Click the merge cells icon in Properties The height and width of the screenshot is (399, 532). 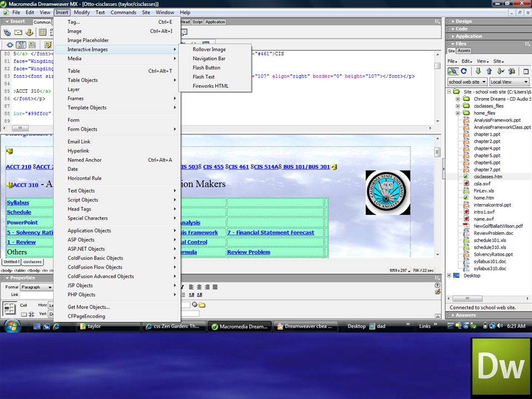[24, 314]
